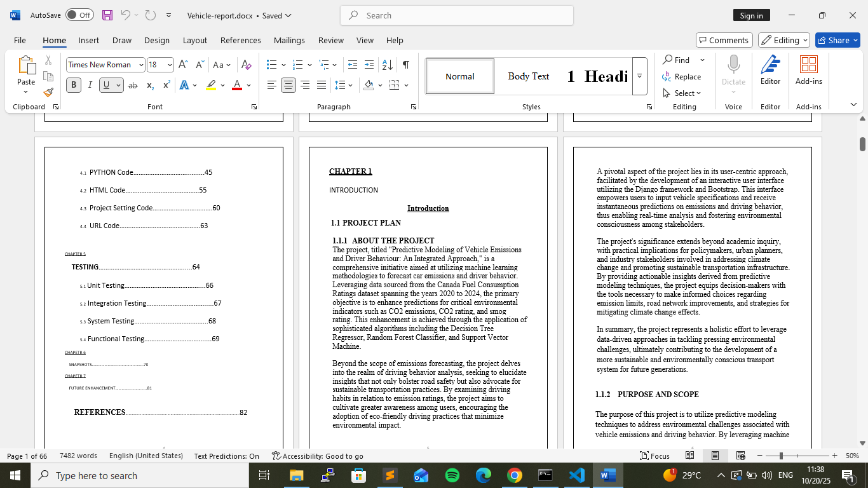868x488 pixels.
Task: Show paragraph marks with pilcrow icon
Action: [405, 65]
